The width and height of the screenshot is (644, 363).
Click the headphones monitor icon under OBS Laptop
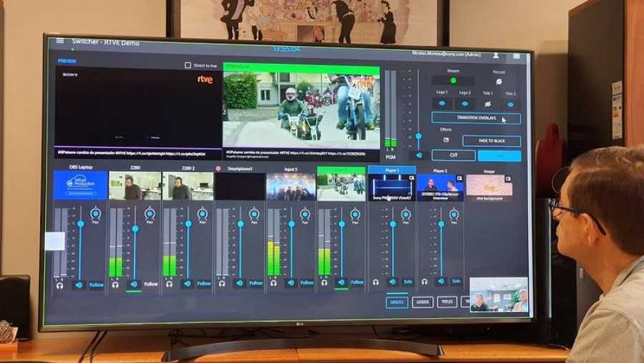click(x=60, y=285)
